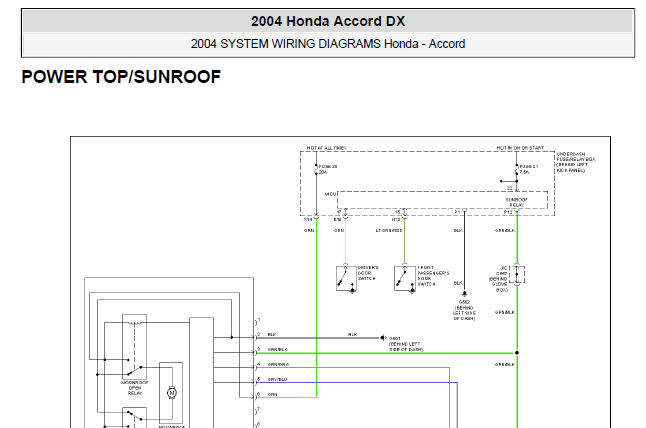Click the "2004 Honda Accord DX" title
This screenshot has height=428, width=646.
click(328, 21)
